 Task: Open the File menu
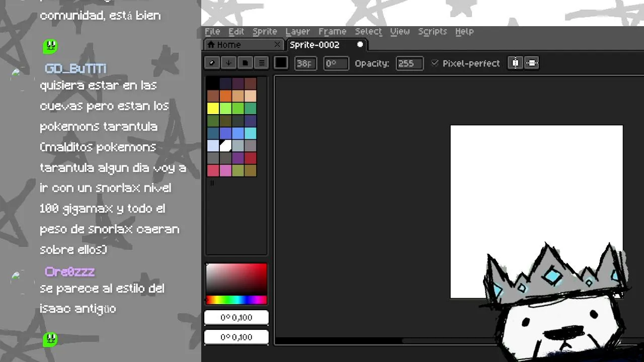tap(212, 31)
